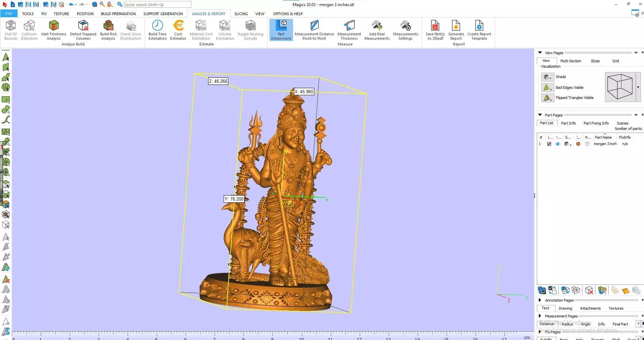Open the TOOLS ribbon tab
The width and height of the screenshot is (644, 340).
tap(28, 14)
